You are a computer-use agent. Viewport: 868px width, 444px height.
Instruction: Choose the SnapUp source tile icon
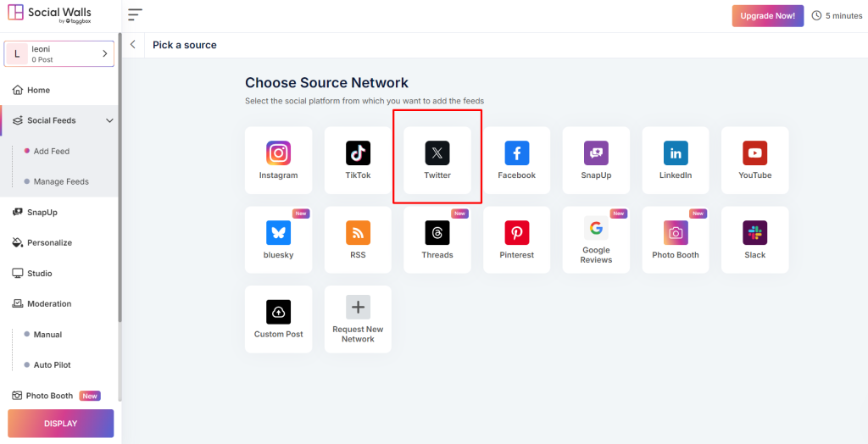pyautogui.click(x=596, y=153)
